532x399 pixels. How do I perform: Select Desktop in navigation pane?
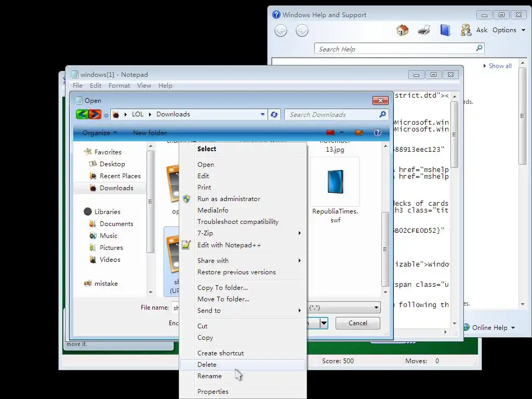pyautogui.click(x=112, y=164)
